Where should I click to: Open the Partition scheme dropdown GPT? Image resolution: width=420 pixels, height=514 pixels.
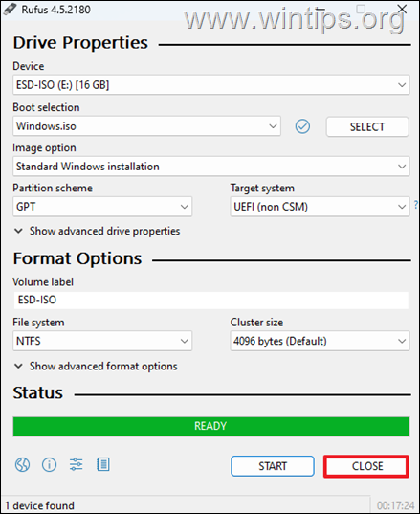tap(102, 207)
